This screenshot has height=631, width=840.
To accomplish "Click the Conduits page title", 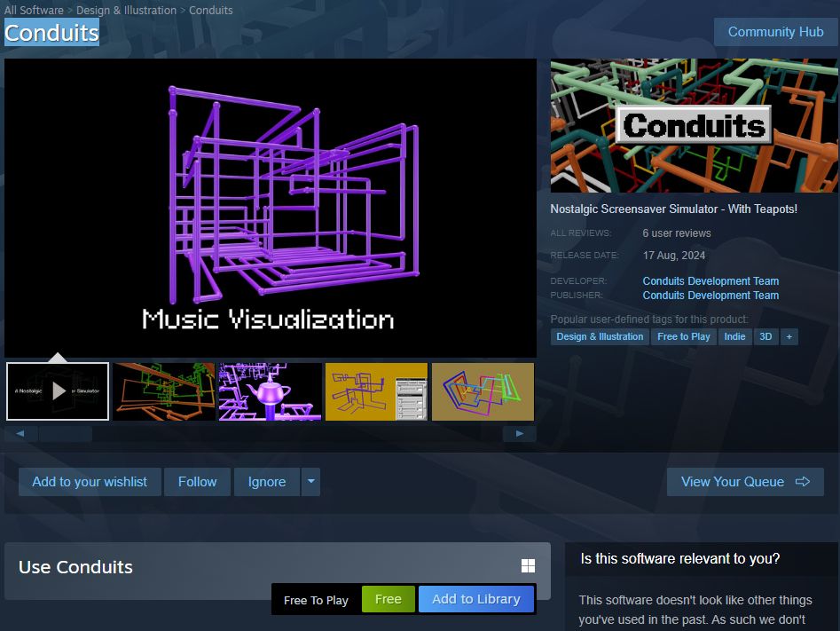I will (x=51, y=32).
